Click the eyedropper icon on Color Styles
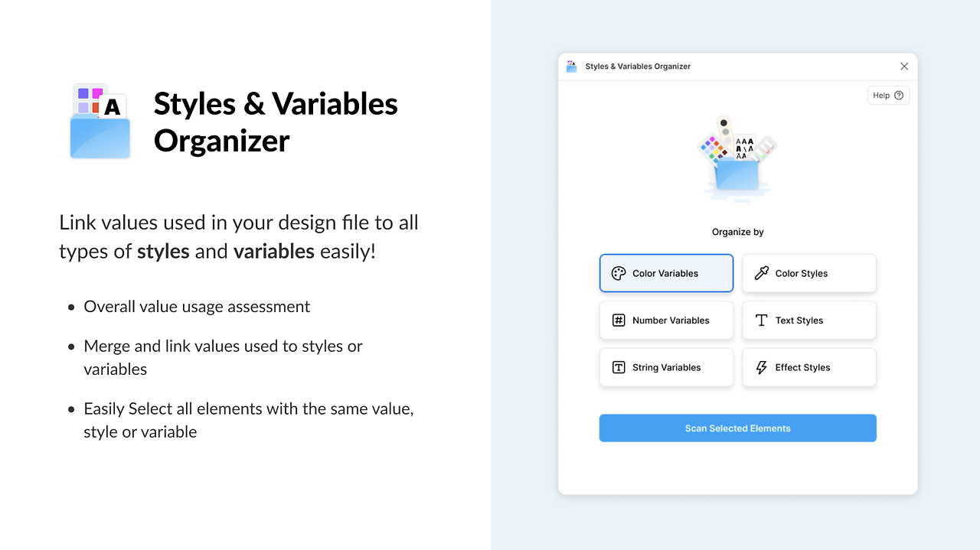 [x=761, y=273]
